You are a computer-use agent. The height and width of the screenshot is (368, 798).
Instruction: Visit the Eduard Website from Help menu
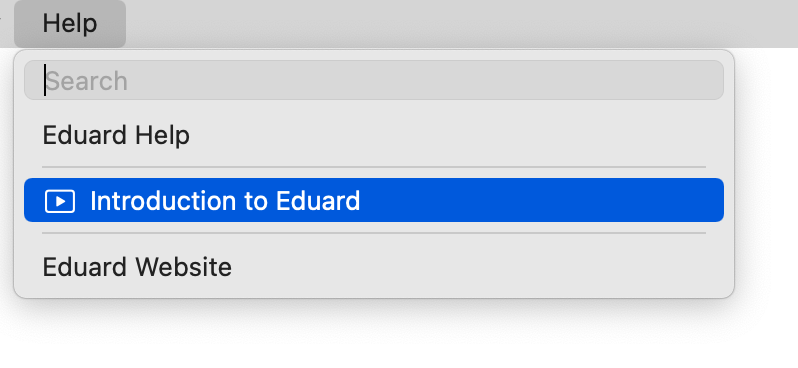374,267
